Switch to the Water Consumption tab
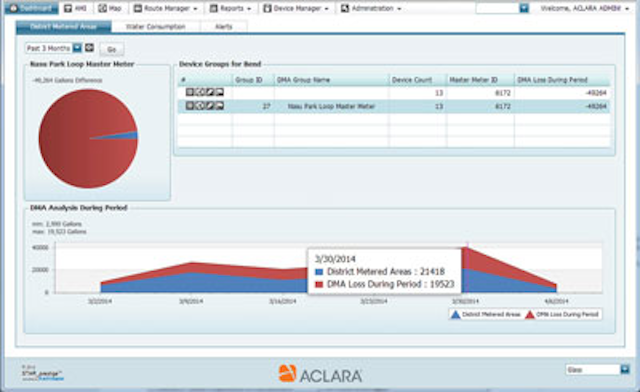The image size is (640, 392). [156, 27]
